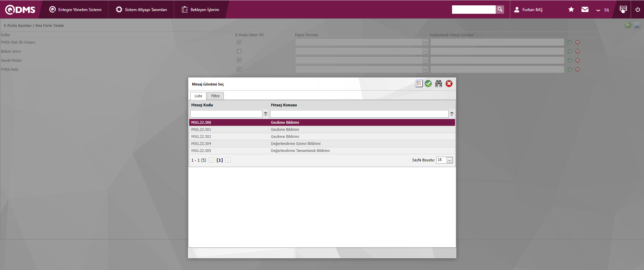Click message body field for Bölüm Amiri
The image size is (644, 270).
click(497, 51)
